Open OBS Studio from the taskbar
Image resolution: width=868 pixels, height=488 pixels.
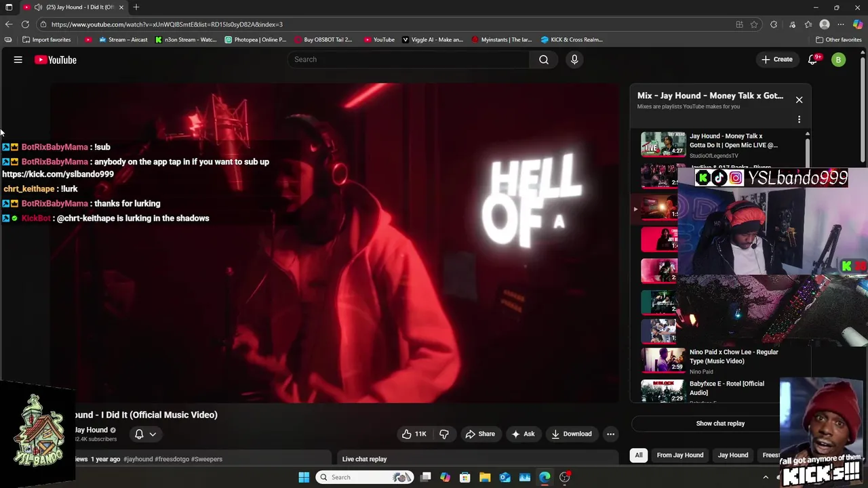click(x=564, y=477)
